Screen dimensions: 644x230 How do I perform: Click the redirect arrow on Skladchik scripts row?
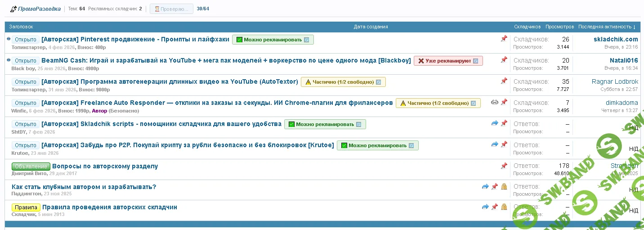(495, 123)
